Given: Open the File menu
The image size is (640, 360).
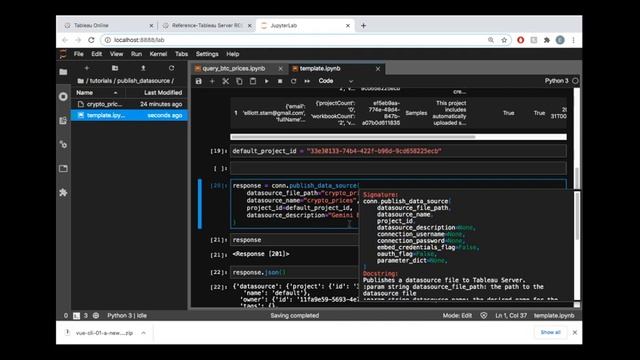Looking at the screenshot, I should 78,54.
